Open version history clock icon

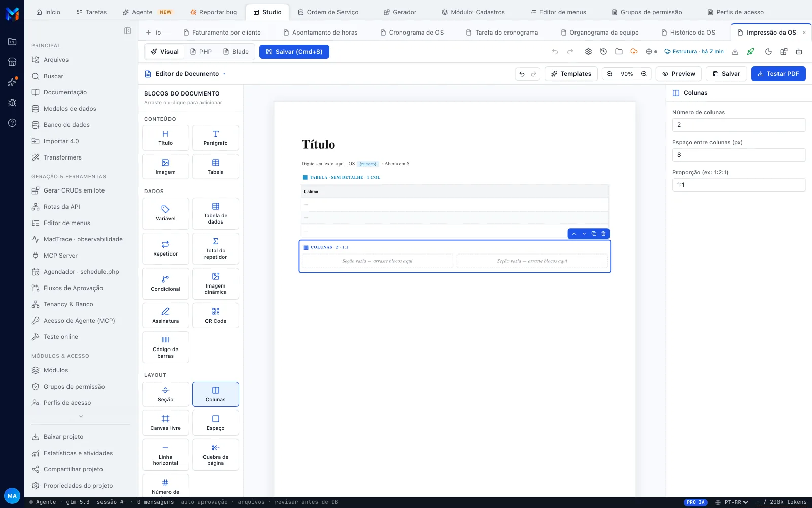click(x=603, y=52)
